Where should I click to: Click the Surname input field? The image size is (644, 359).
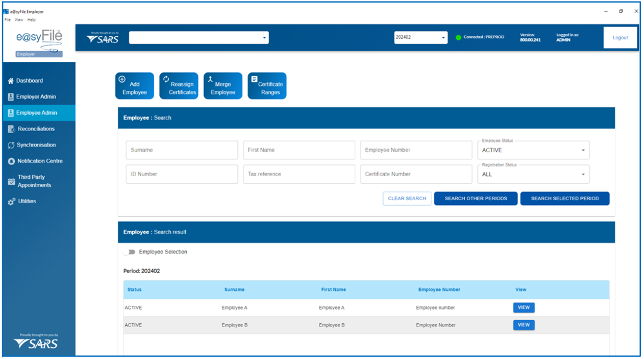182,150
